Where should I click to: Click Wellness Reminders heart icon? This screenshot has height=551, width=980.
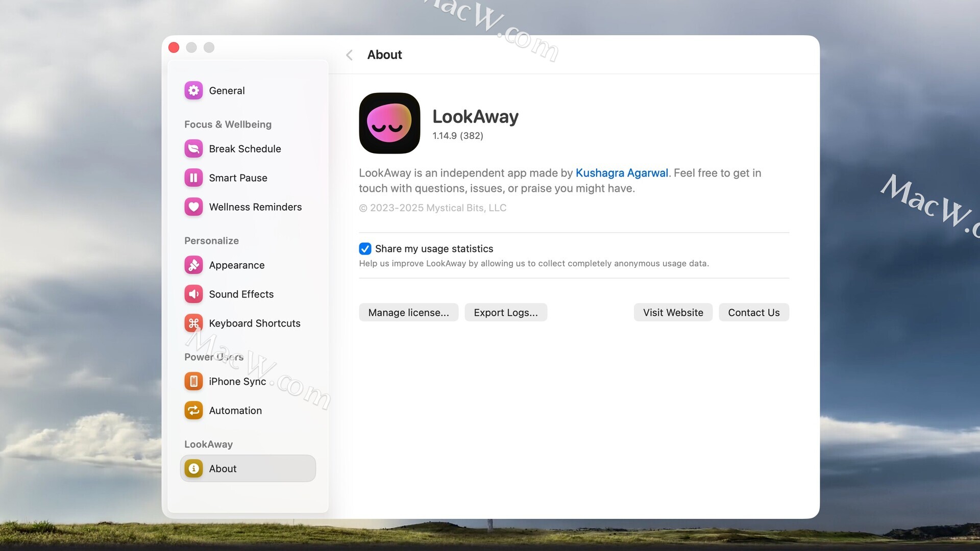(x=193, y=207)
